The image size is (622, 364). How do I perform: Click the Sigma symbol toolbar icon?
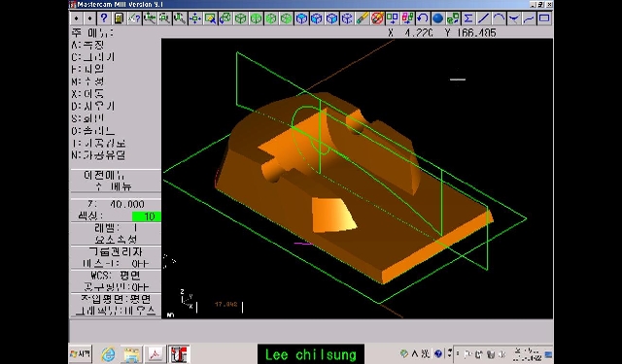[x=468, y=18]
